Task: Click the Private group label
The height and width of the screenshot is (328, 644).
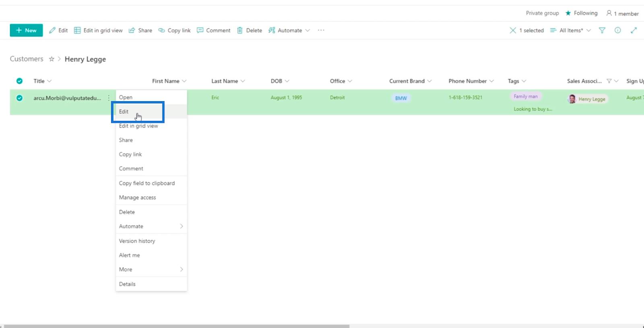Action: pyautogui.click(x=542, y=13)
